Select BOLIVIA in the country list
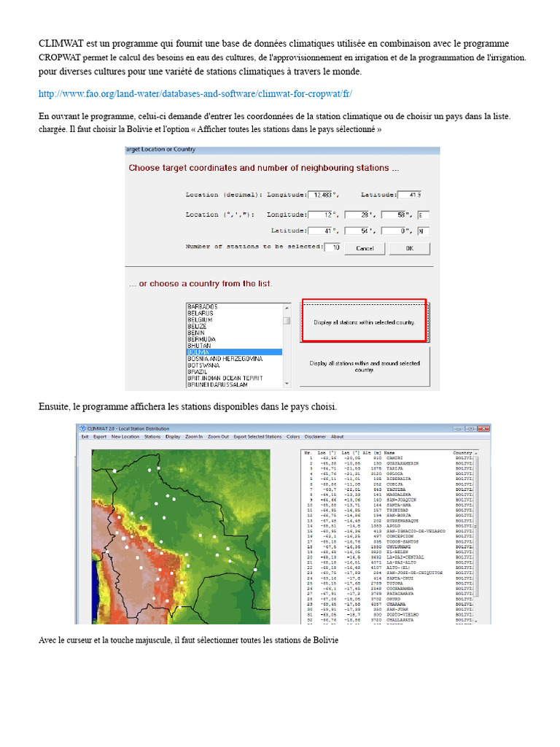This screenshot has height=747, width=560. click(x=234, y=352)
